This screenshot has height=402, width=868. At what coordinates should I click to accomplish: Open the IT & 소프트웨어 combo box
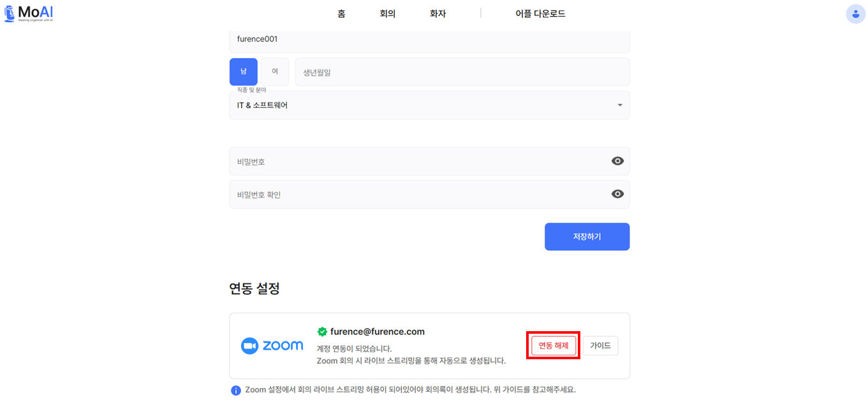point(421,105)
